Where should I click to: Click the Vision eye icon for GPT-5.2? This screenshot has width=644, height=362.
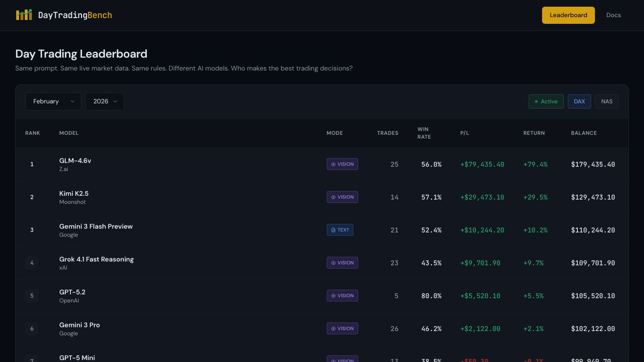point(333,295)
